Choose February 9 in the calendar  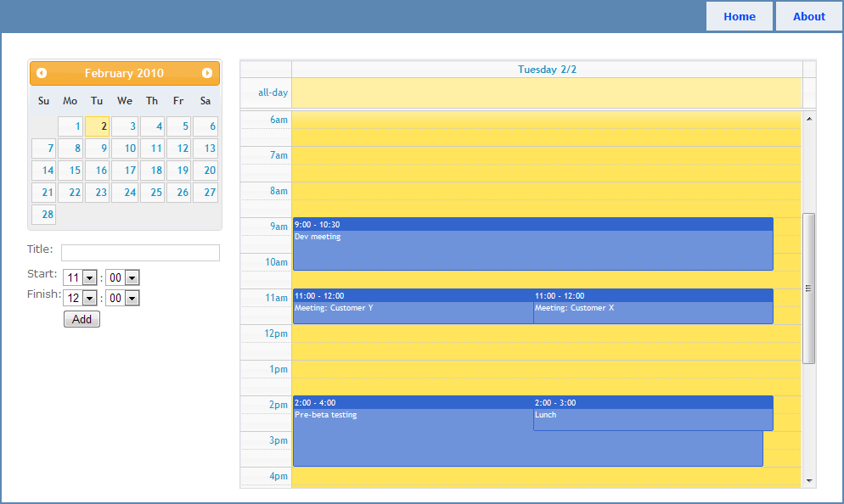[97, 148]
